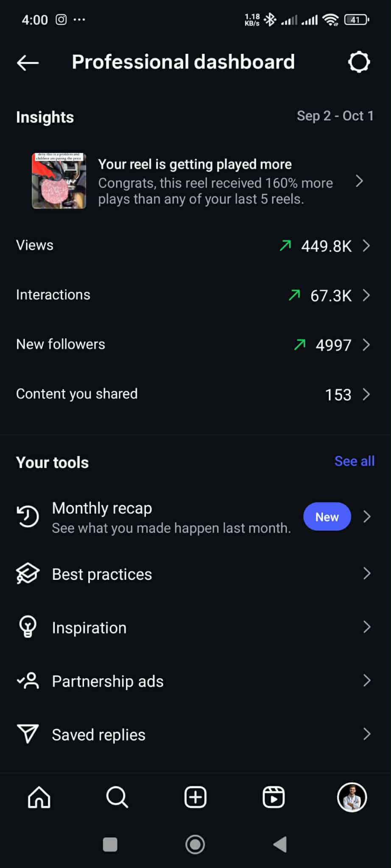This screenshot has width=391, height=868.
Task: Tap the create new post icon
Action: (x=195, y=797)
